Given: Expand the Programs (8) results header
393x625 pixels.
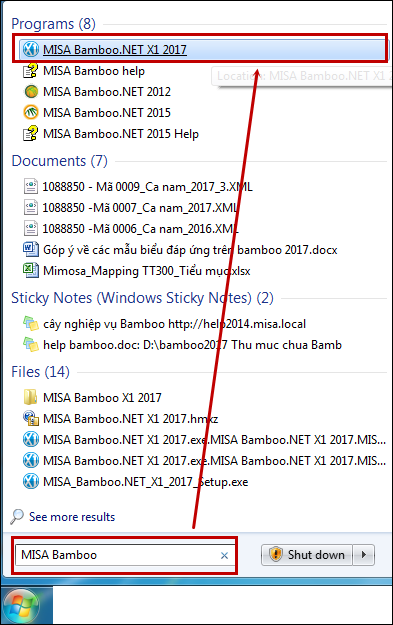Looking at the screenshot, I should (x=53, y=24).
